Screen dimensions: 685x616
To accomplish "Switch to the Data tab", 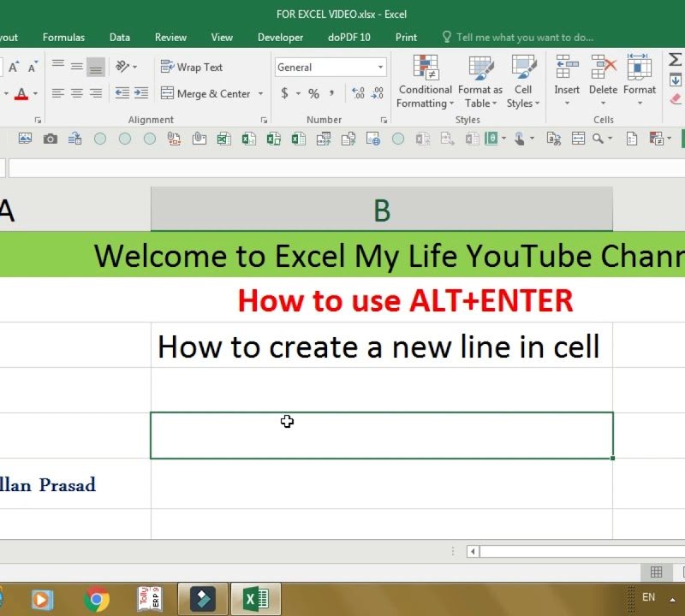I will [x=120, y=38].
